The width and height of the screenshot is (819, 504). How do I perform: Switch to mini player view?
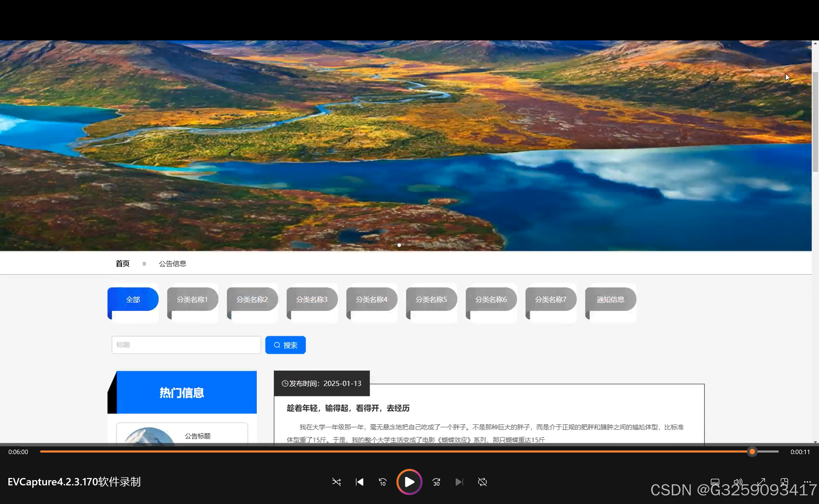[784, 482]
